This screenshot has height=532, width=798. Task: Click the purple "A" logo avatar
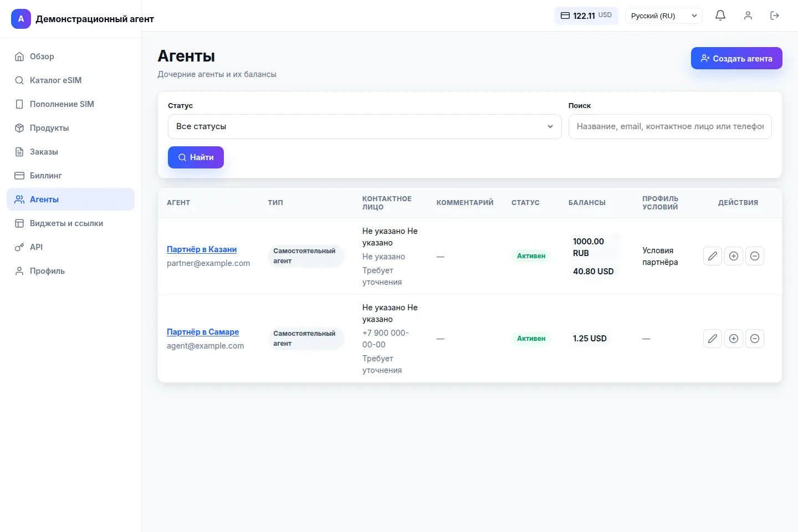point(21,19)
